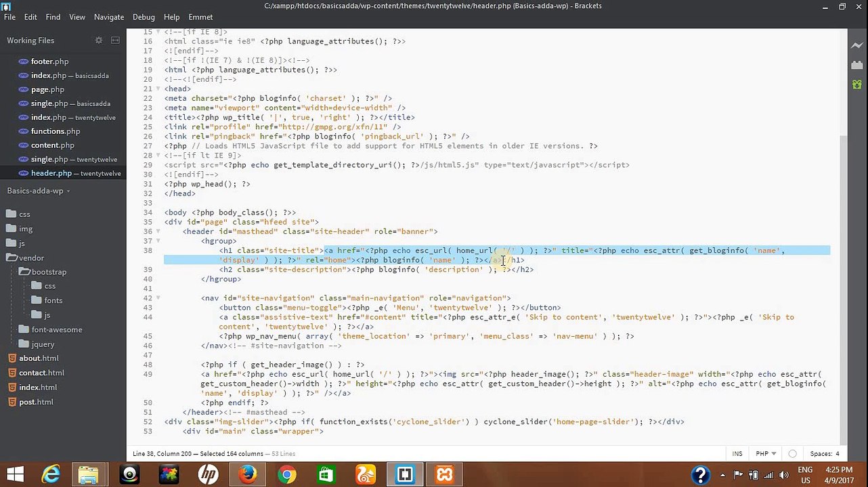Click Spaces indentation type label
This screenshot has width=868, height=487.
(x=821, y=454)
